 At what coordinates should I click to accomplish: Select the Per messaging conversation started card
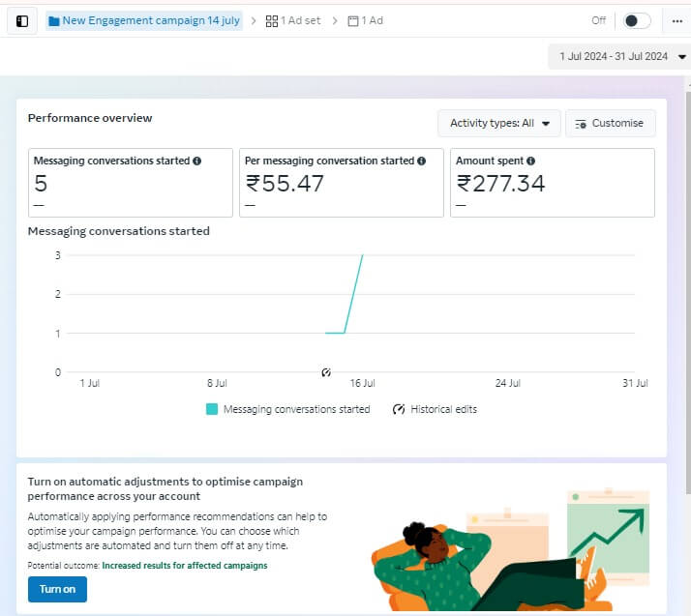coord(341,183)
